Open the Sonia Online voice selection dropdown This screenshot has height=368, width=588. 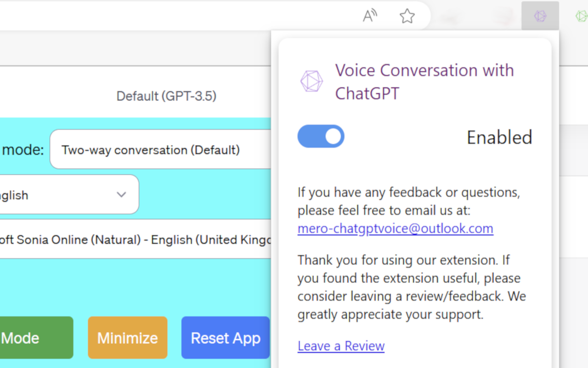click(x=136, y=239)
